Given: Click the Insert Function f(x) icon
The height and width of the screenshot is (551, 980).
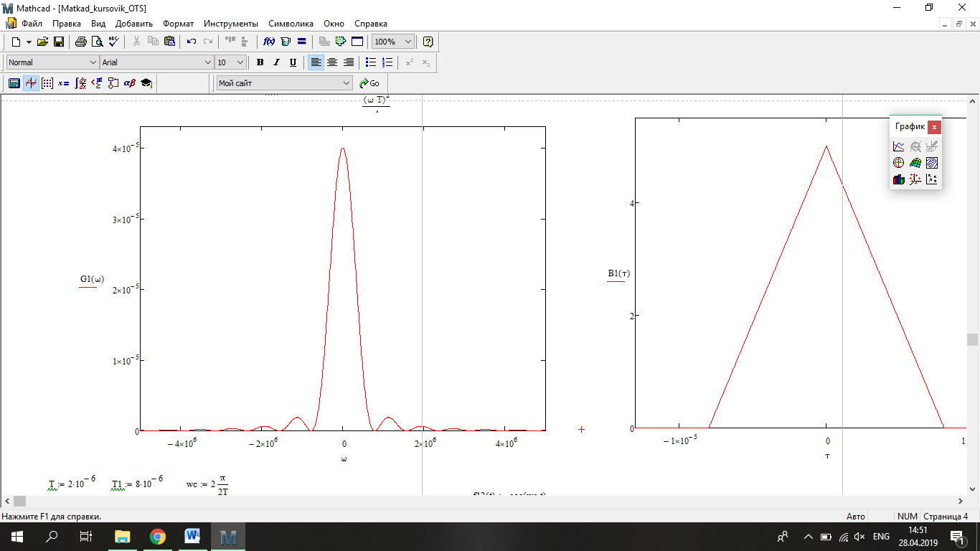Looking at the screenshot, I should [270, 42].
